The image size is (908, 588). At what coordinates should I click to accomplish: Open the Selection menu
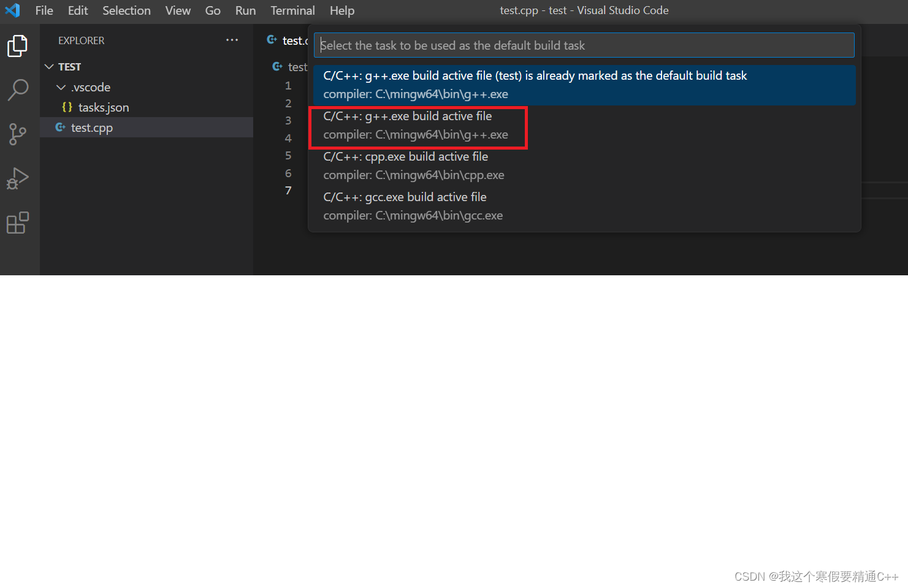point(126,10)
